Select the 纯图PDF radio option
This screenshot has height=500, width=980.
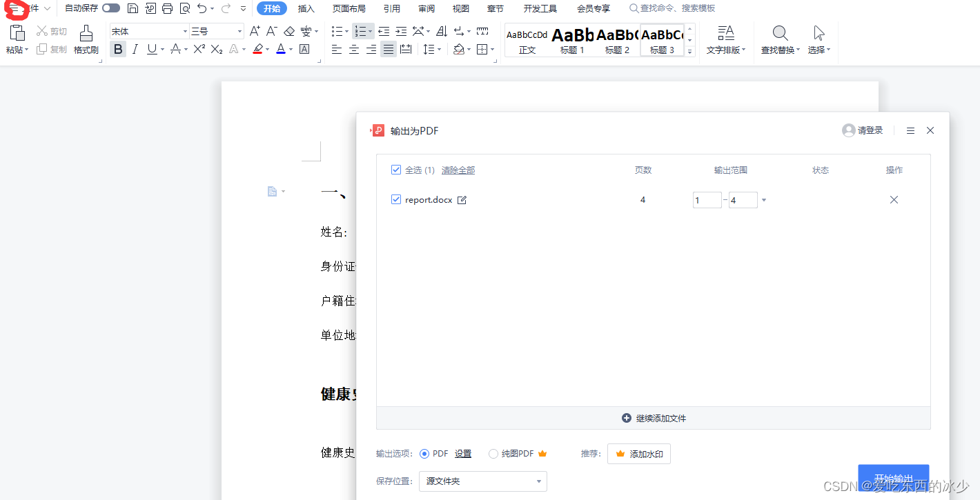pos(493,454)
